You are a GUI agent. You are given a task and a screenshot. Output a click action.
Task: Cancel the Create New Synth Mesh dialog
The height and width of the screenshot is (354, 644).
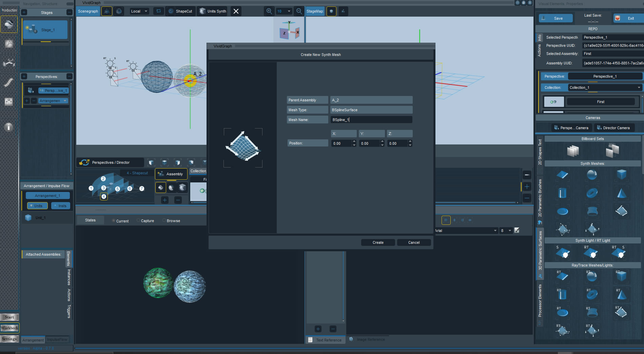(414, 242)
